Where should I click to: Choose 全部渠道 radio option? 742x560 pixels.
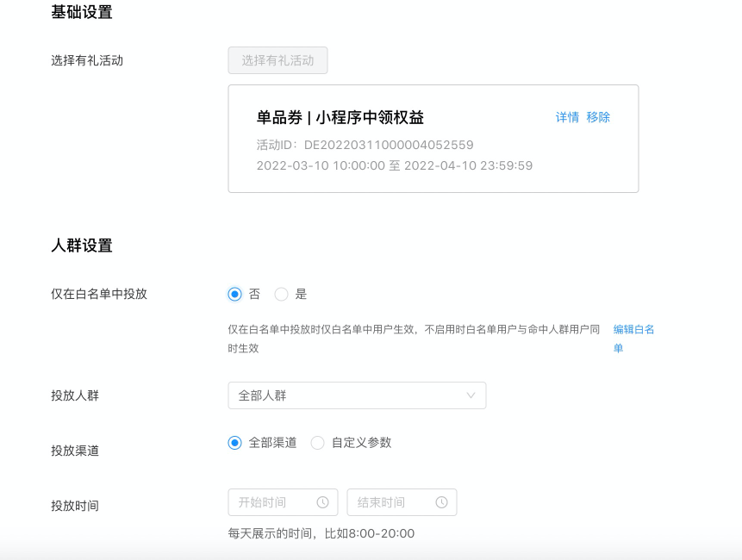click(x=234, y=443)
